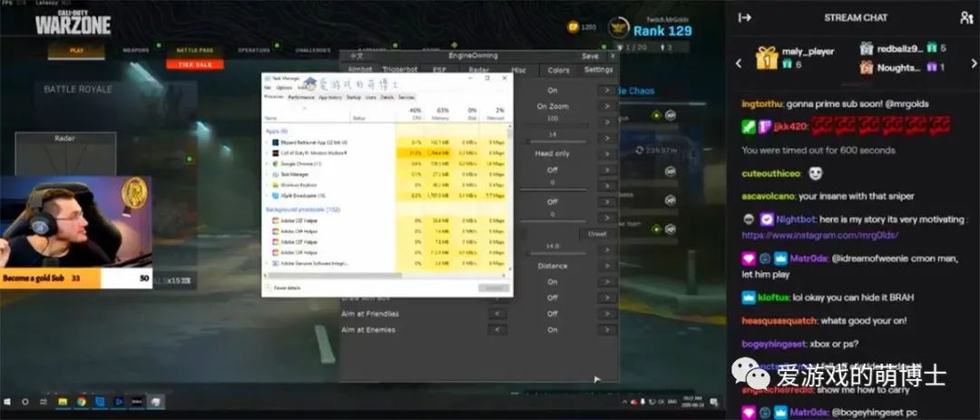The width and height of the screenshot is (980, 420).
Task: Open the Instagram link in chat
Action: point(819,235)
